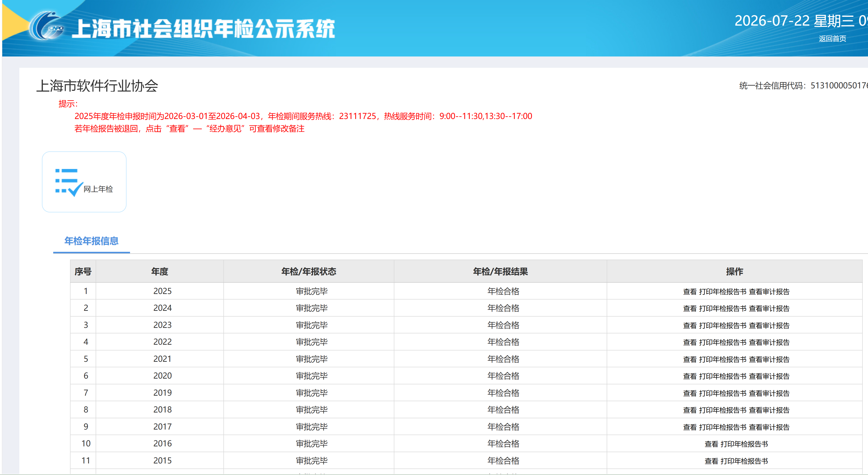Click 查看 for year 2017
868x475 pixels.
(690, 427)
